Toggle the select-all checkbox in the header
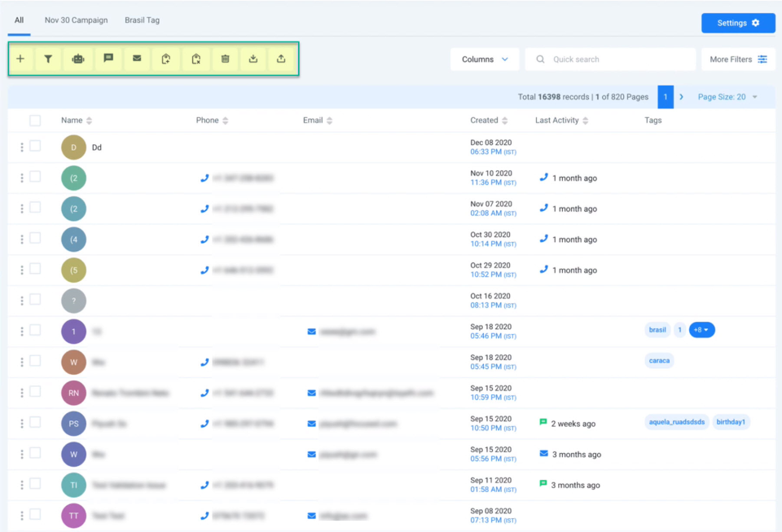The height and width of the screenshot is (532, 782). click(35, 120)
